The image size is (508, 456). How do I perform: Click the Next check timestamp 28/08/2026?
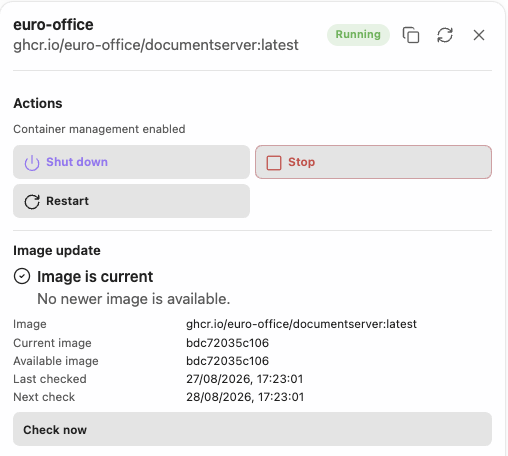[245, 397]
